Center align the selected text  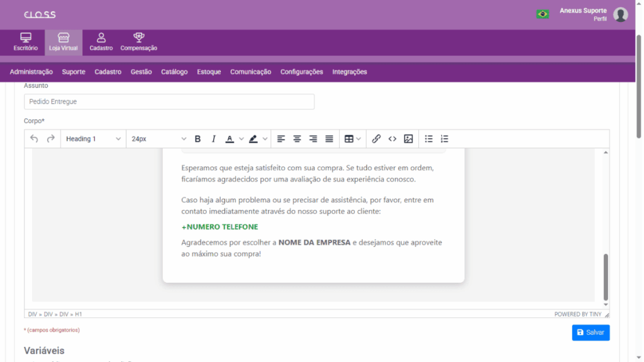297,139
